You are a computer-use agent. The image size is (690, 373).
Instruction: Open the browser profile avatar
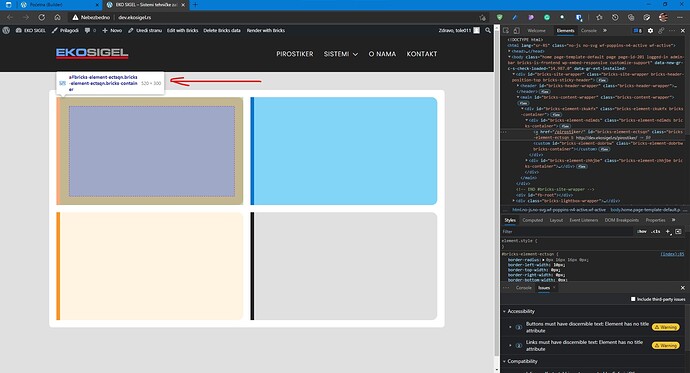[663, 17]
